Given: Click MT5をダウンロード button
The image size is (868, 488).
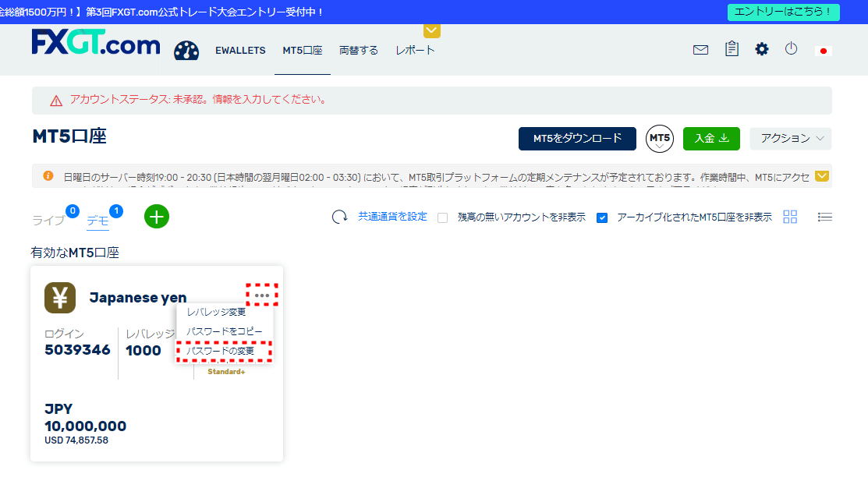Looking at the screenshot, I should [x=577, y=138].
